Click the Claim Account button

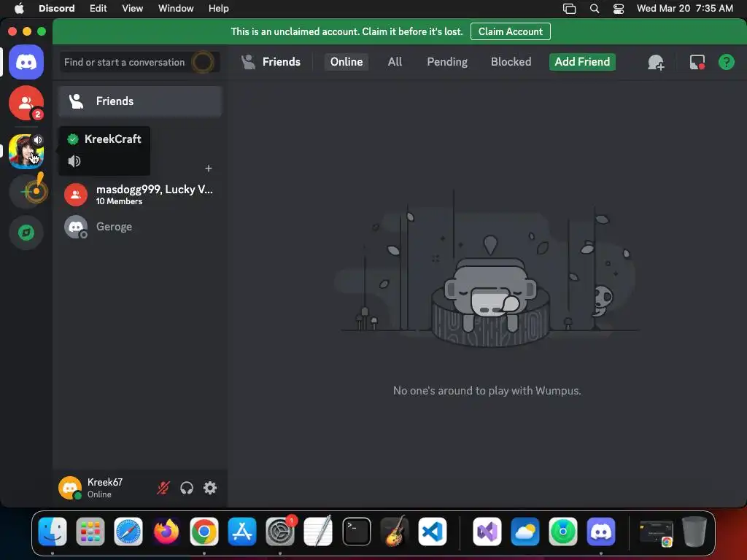pyautogui.click(x=510, y=31)
